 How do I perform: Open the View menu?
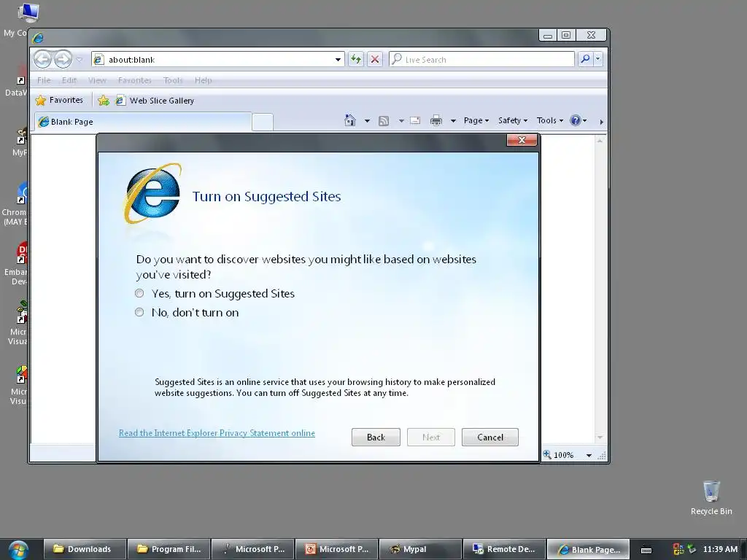click(97, 80)
